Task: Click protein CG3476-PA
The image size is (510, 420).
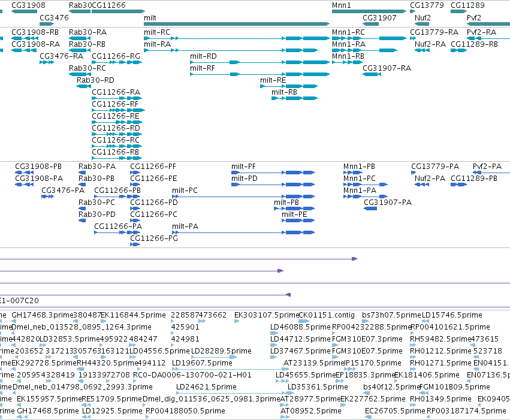Action: pos(47,197)
